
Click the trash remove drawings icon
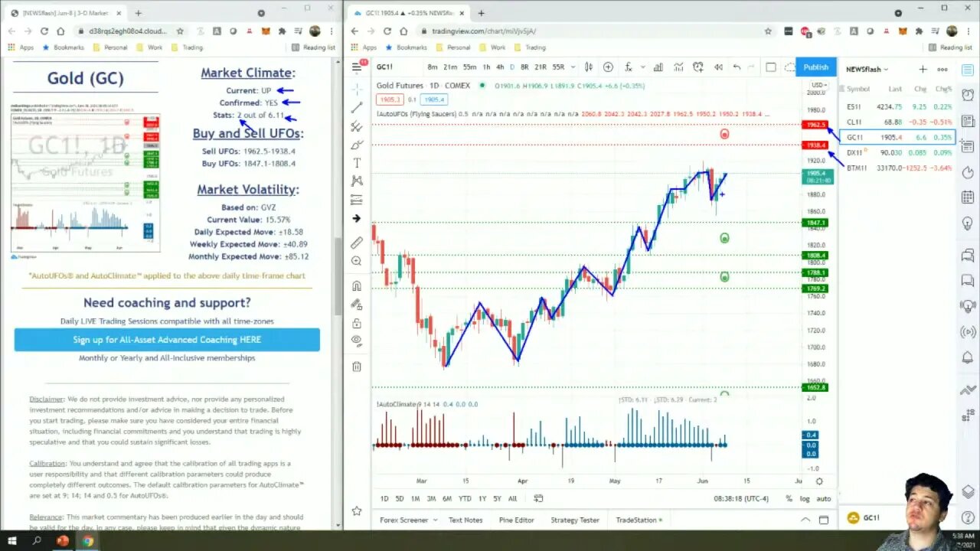tap(357, 367)
